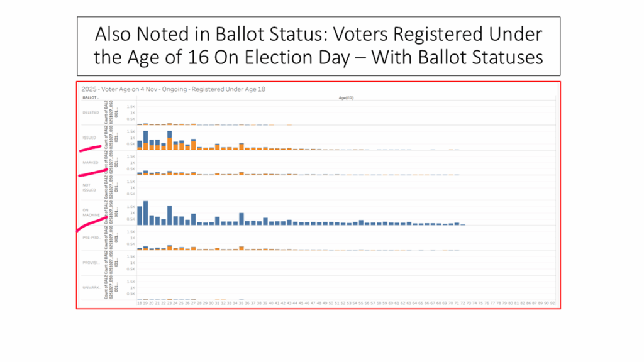Click the "Age(ED)" axis header
This screenshot has height=362, width=644.
(347, 98)
